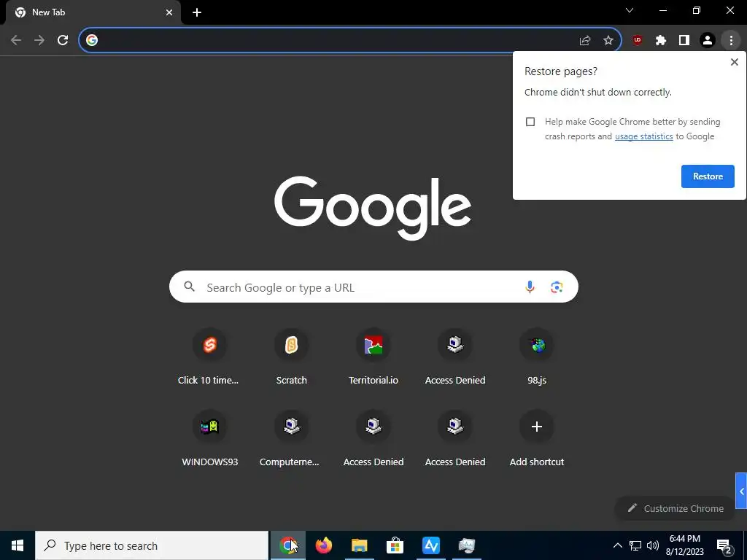
Task: Click the share this page icon in address bar
Action: 585,41
